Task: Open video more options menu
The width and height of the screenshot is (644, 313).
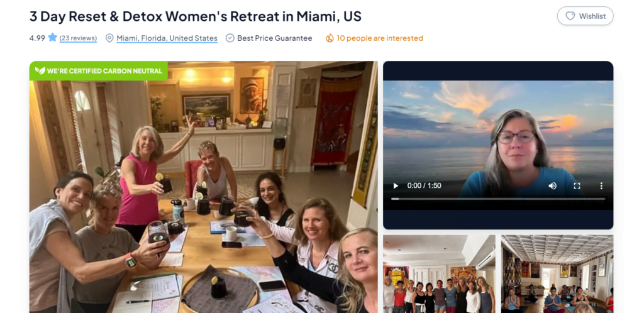Action: (601, 186)
